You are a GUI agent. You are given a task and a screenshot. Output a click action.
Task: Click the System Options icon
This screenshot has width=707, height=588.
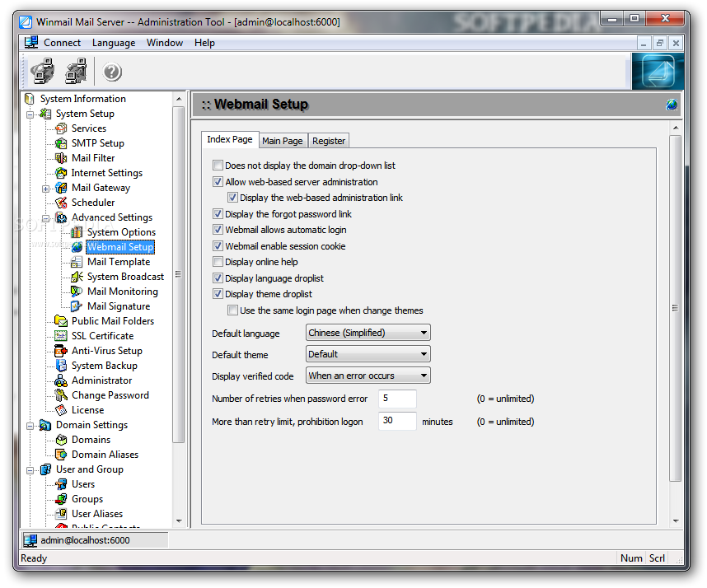(x=77, y=232)
